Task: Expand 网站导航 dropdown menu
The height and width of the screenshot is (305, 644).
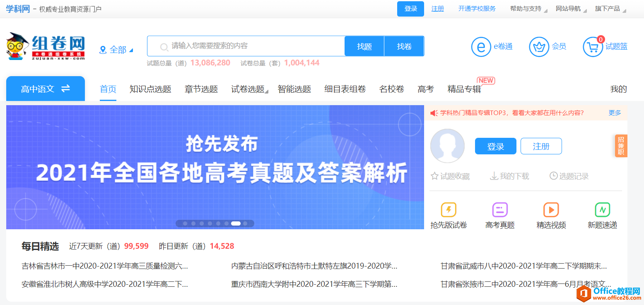Action: (571, 9)
